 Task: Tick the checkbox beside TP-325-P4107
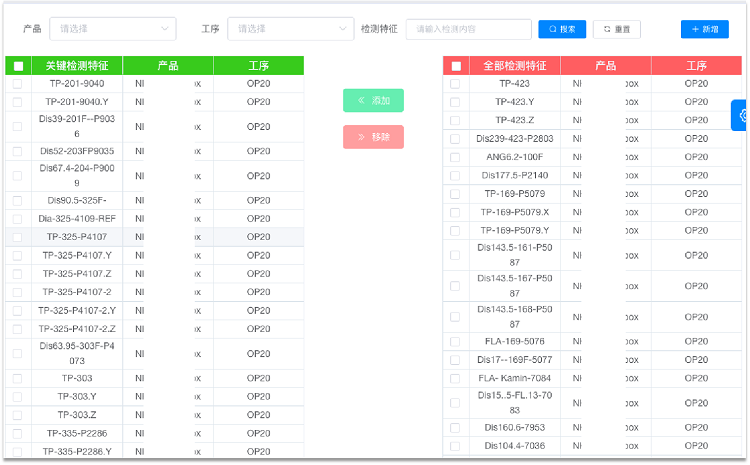click(17, 237)
